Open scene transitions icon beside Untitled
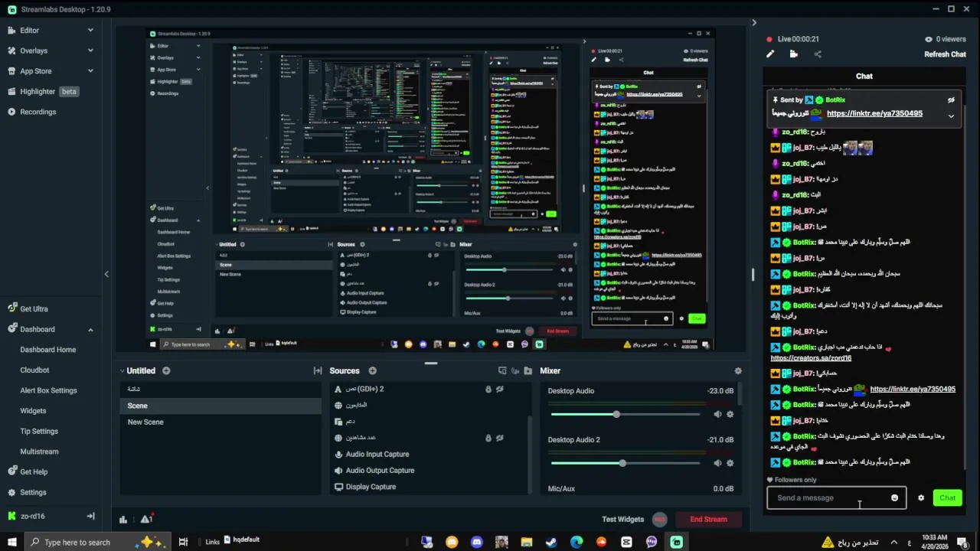Viewport: 980px width, 551px height. 318,371
